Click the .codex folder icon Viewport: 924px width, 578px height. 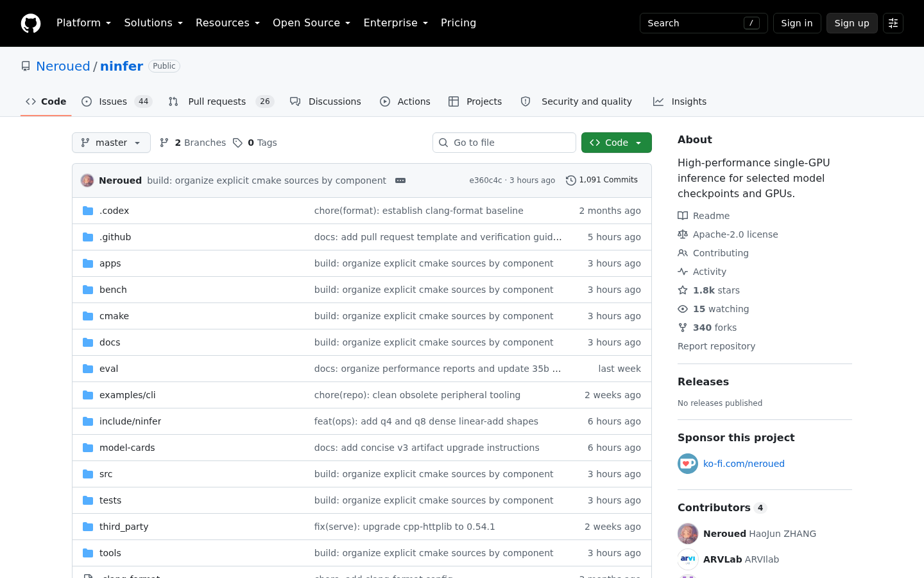coord(88,211)
